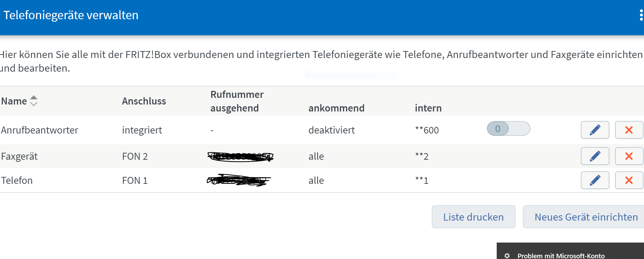Image resolution: width=644 pixels, height=259 pixels.
Task: Open the Problem mit Microsoft-Konto notification
Action: [561, 256]
